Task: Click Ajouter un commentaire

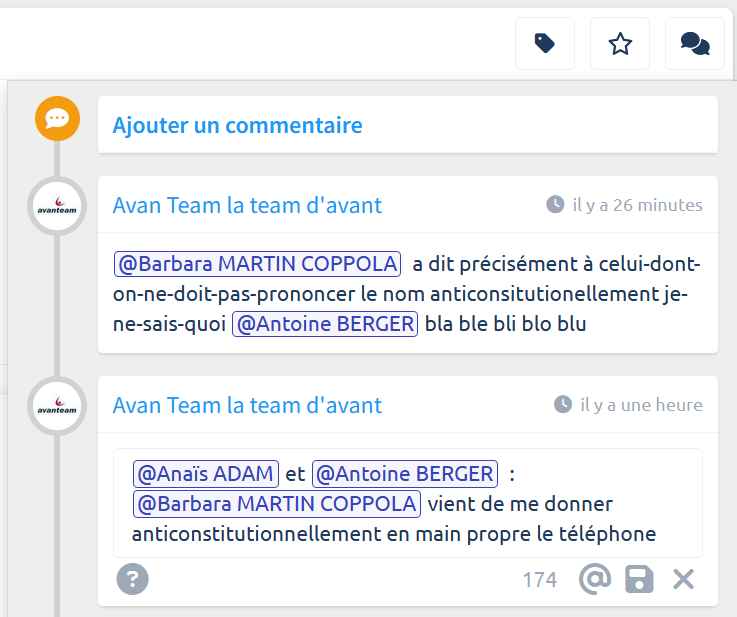Action: click(x=237, y=125)
